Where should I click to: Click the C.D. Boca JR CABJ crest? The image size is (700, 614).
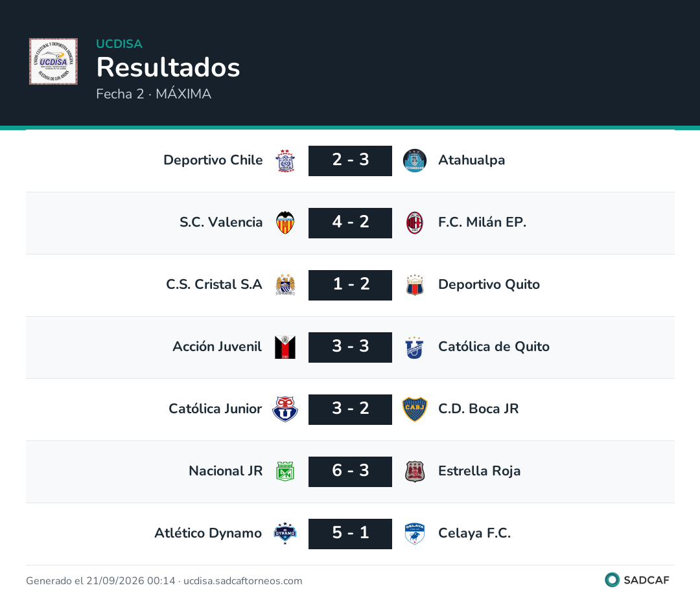414,409
